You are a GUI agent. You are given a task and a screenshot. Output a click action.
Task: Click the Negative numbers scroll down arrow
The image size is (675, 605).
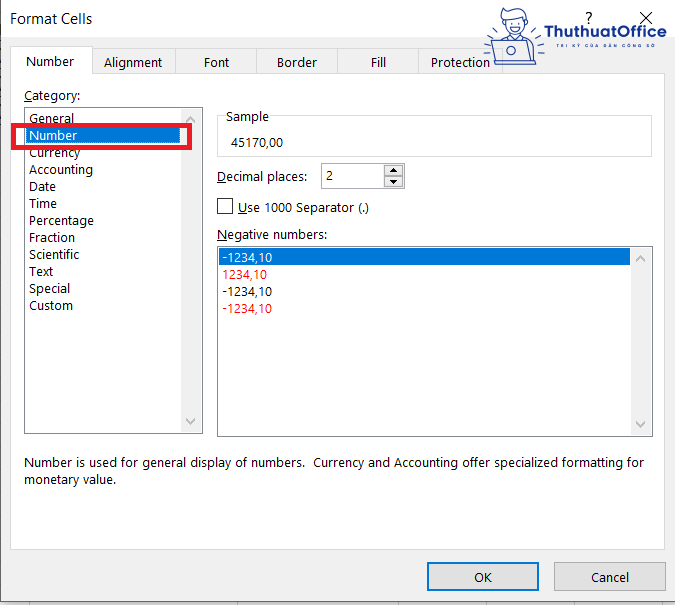[641, 424]
